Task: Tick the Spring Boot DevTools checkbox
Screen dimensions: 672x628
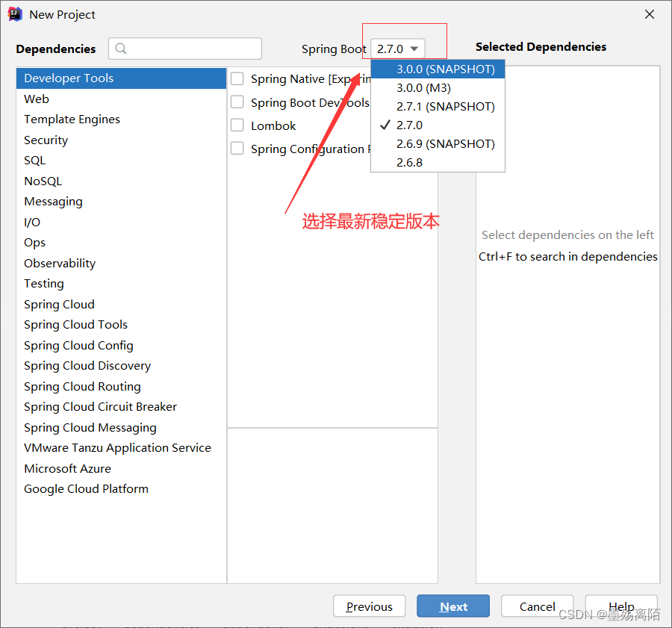Action: point(237,102)
